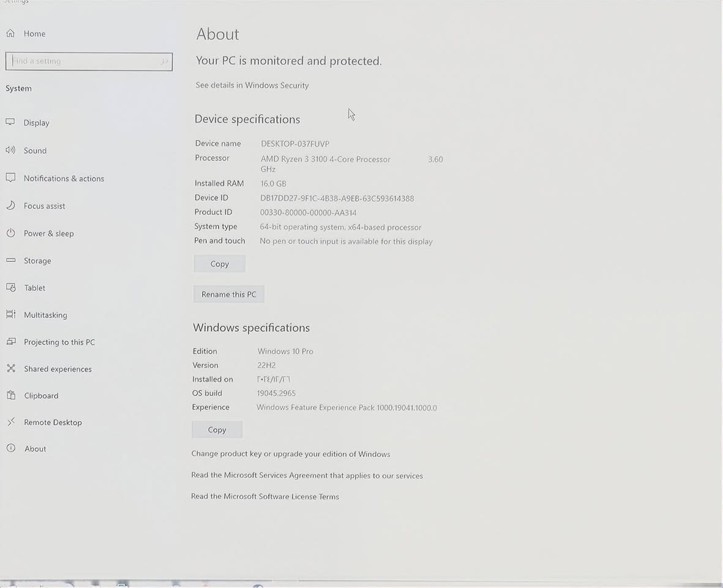Select the About page in sidebar

35,449
